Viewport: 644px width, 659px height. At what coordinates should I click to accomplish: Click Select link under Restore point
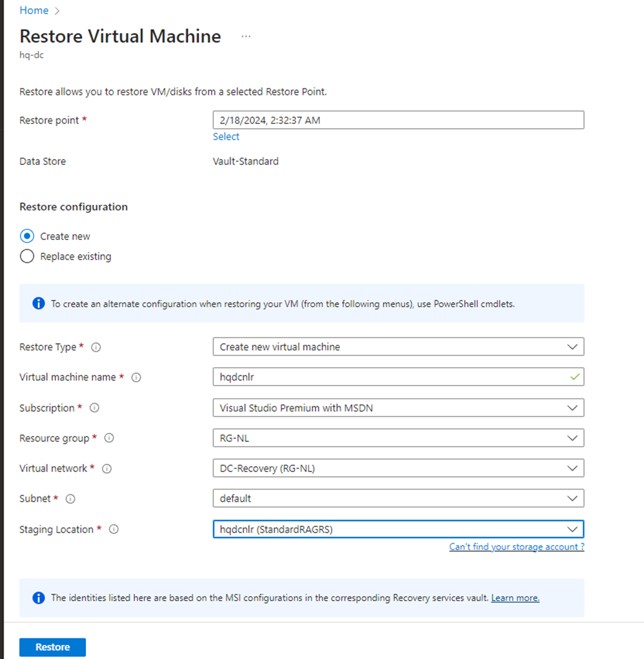coord(226,137)
